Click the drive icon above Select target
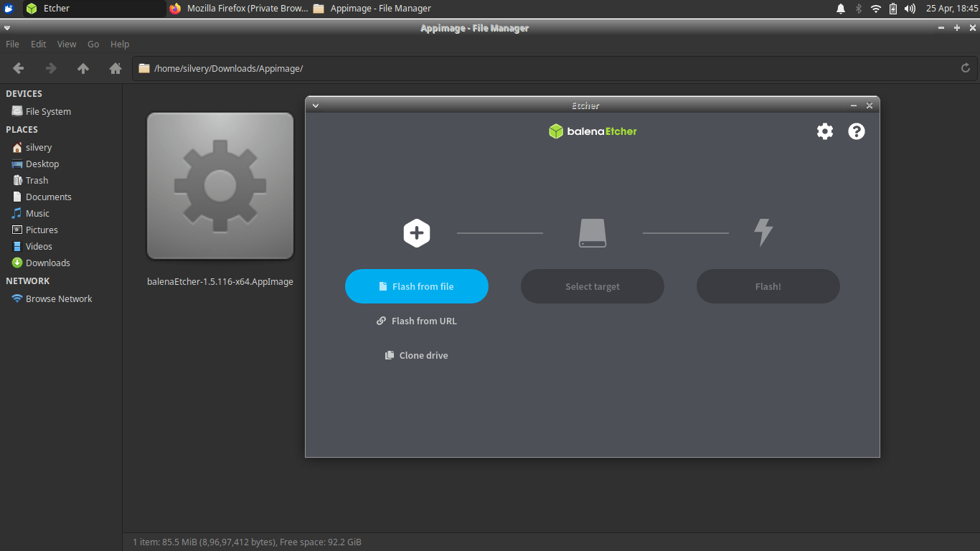This screenshot has height=551, width=980. pos(593,233)
